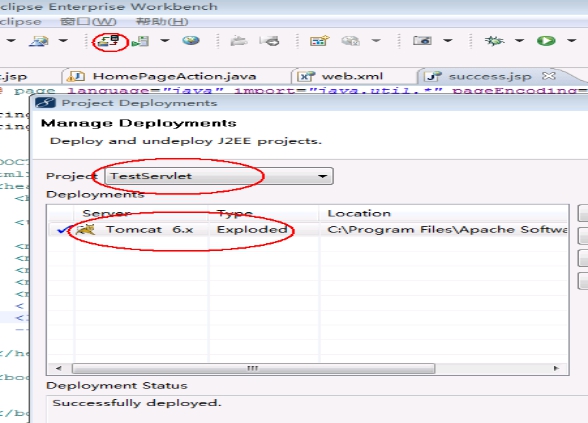This screenshot has width=588, height=423.
Task: Click the Successfully deployed status text
Action: click(137, 403)
